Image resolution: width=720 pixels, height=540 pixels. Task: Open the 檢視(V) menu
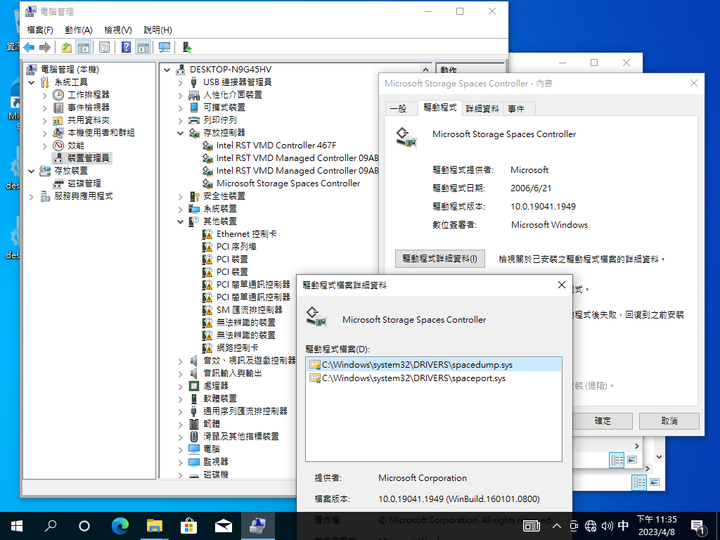click(x=118, y=30)
